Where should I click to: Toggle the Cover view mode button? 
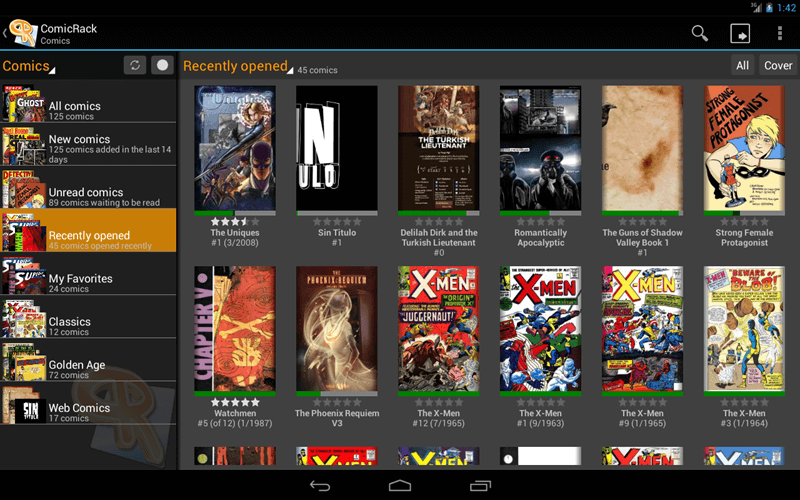pos(778,66)
